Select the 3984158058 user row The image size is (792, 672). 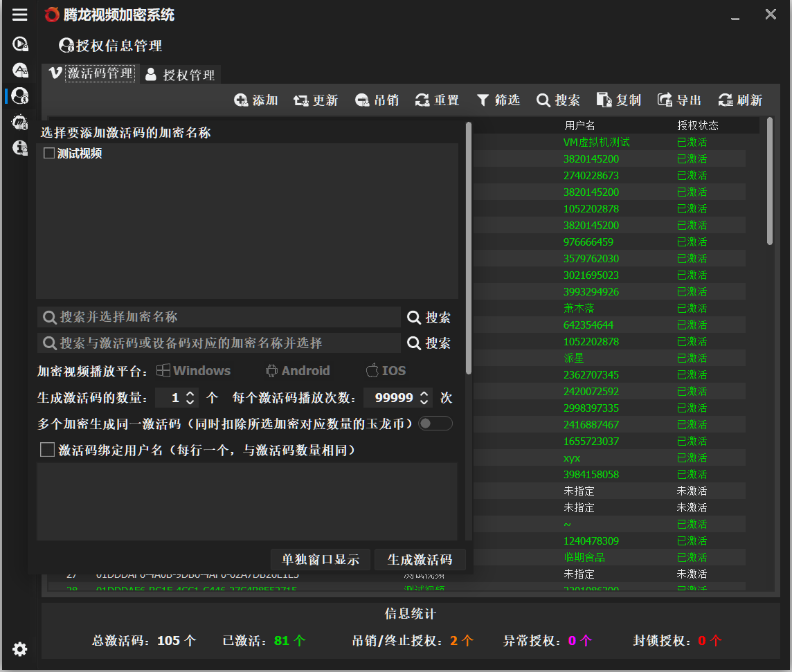608,475
